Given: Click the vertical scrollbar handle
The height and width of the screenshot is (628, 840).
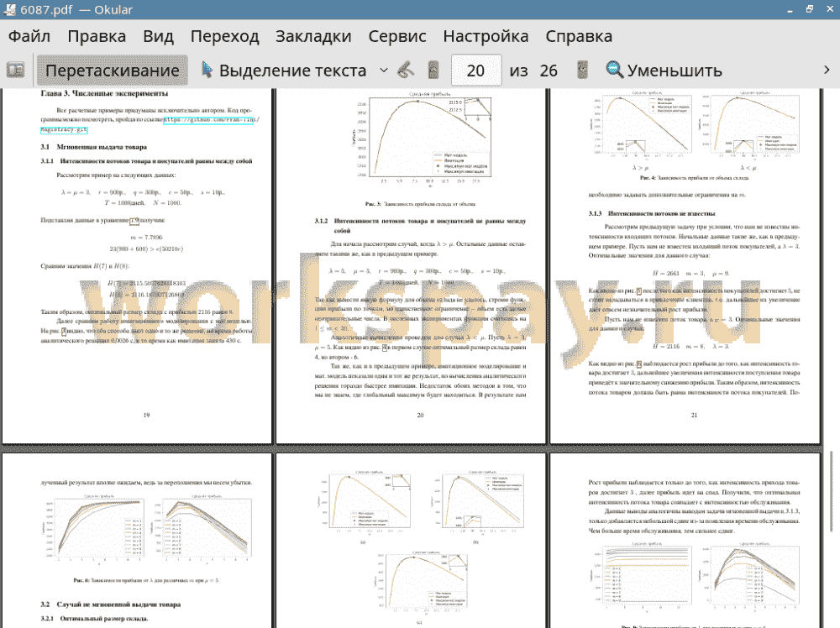Looking at the screenshot, I should [x=831, y=491].
